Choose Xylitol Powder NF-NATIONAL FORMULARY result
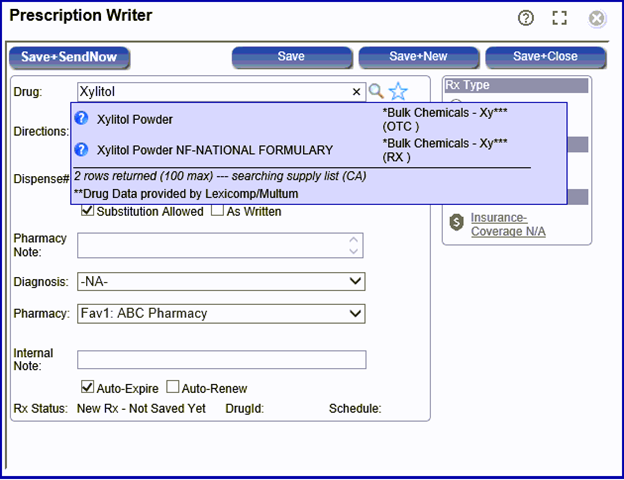This screenshot has height=480, width=624. pyautogui.click(x=214, y=150)
